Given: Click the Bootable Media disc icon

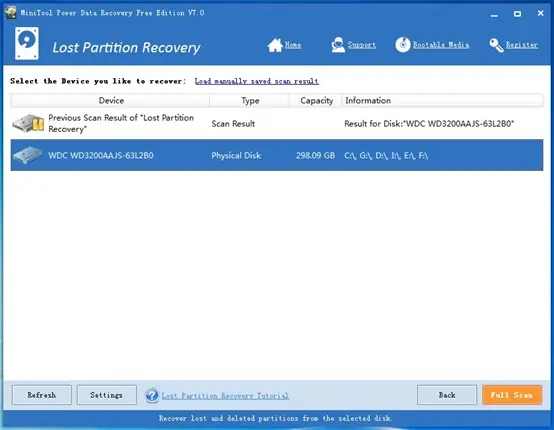Looking at the screenshot, I should click(403, 45).
